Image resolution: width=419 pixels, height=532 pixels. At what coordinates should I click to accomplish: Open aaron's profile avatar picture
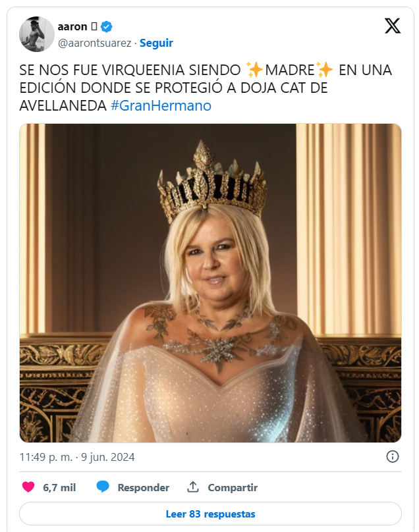[x=37, y=34]
